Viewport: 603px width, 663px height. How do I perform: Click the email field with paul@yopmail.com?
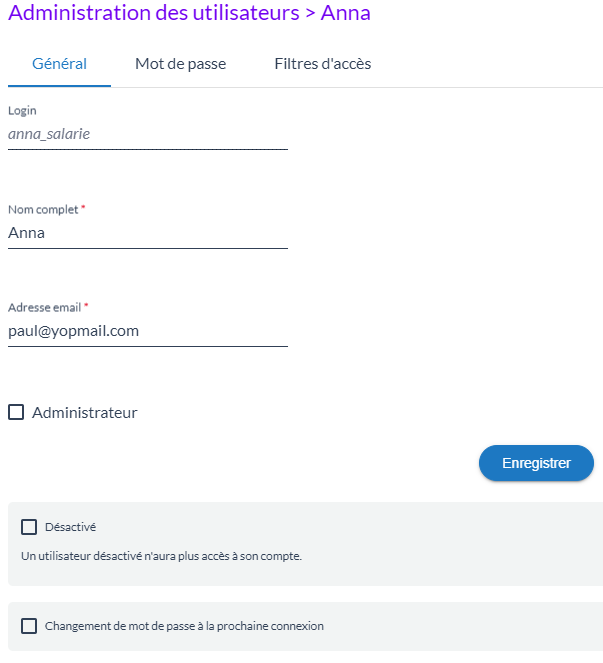(147, 330)
